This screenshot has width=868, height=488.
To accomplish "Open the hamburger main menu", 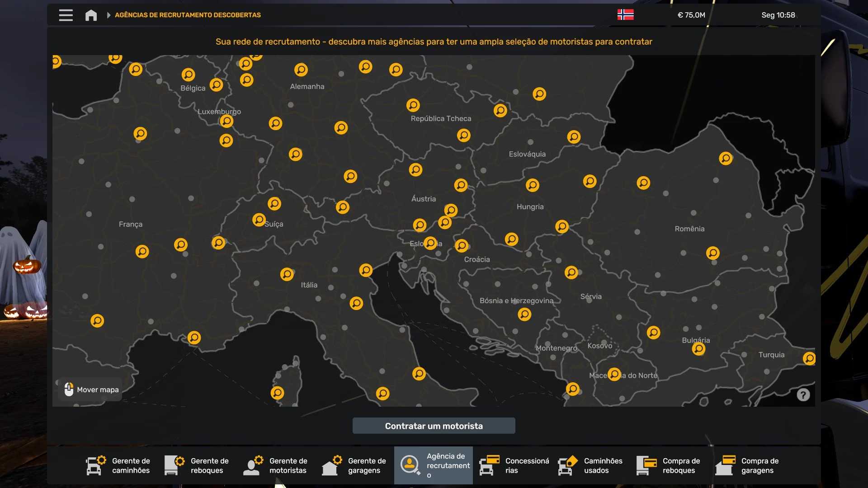I will 66,15.
